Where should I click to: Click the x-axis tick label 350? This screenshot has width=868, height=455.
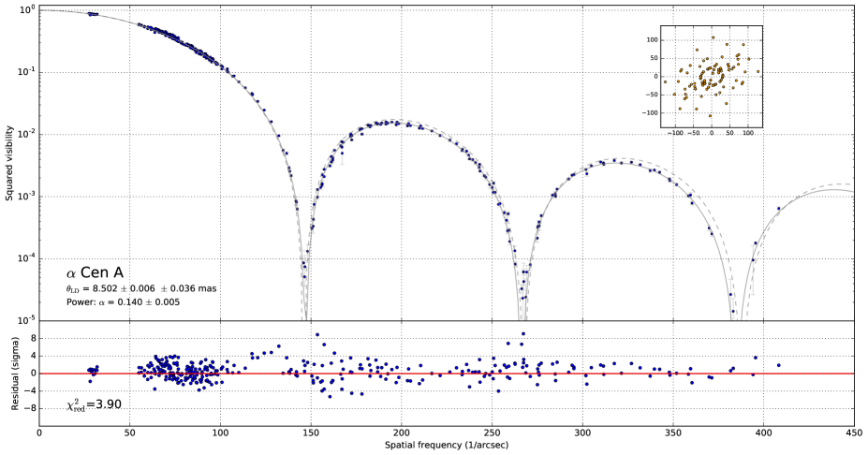click(673, 433)
